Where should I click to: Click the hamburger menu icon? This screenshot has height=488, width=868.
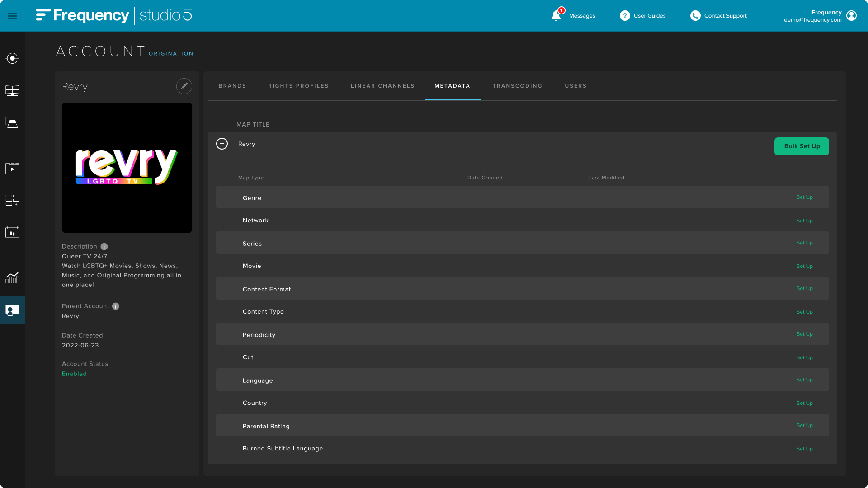(12, 15)
